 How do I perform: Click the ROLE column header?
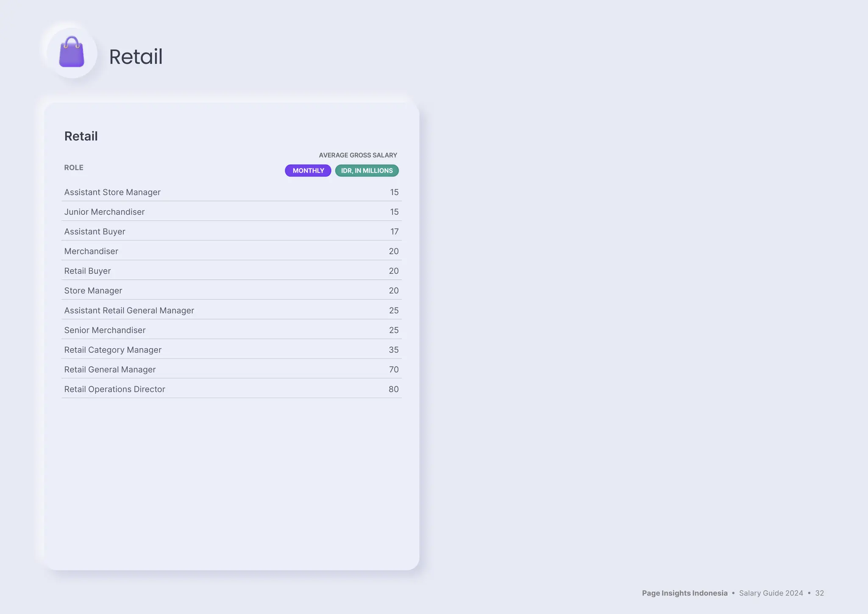[74, 167]
